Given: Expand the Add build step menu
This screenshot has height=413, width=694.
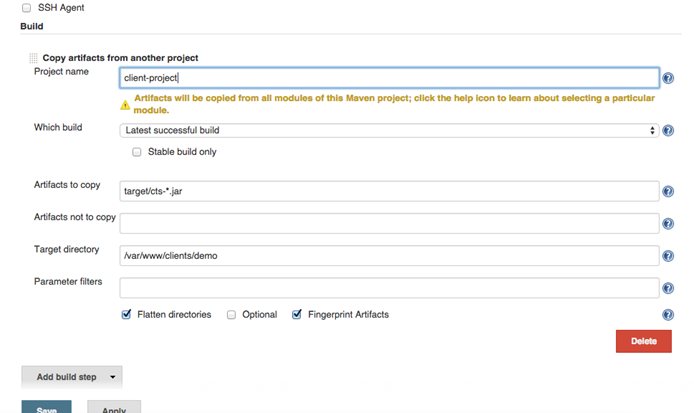Looking at the screenshot, I should (71, 377).
